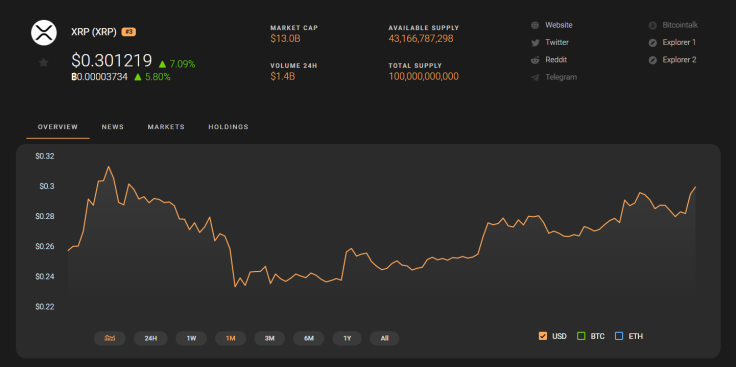Select the 24H time range button

point(151,338)
